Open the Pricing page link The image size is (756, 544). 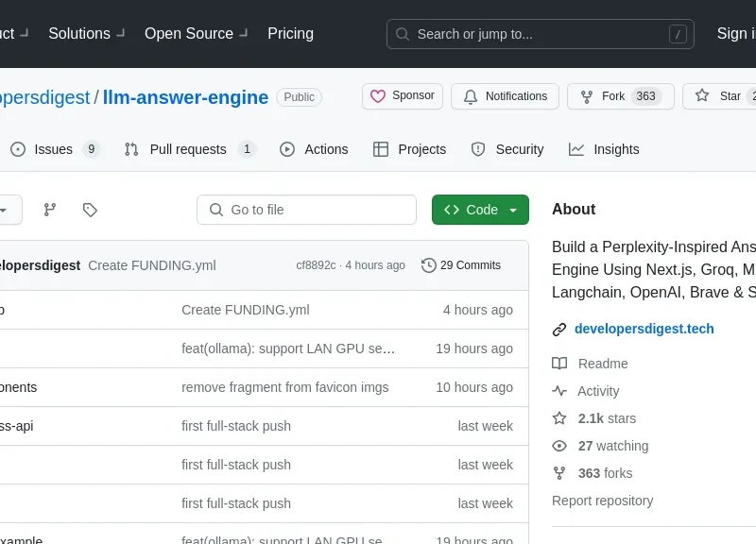click(290, 34)
